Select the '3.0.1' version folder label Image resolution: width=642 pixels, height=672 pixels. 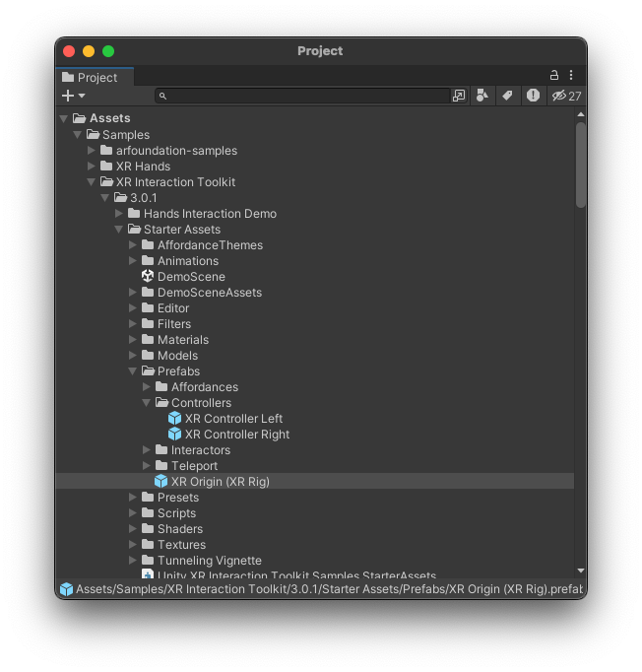click(x=144, y=198)
